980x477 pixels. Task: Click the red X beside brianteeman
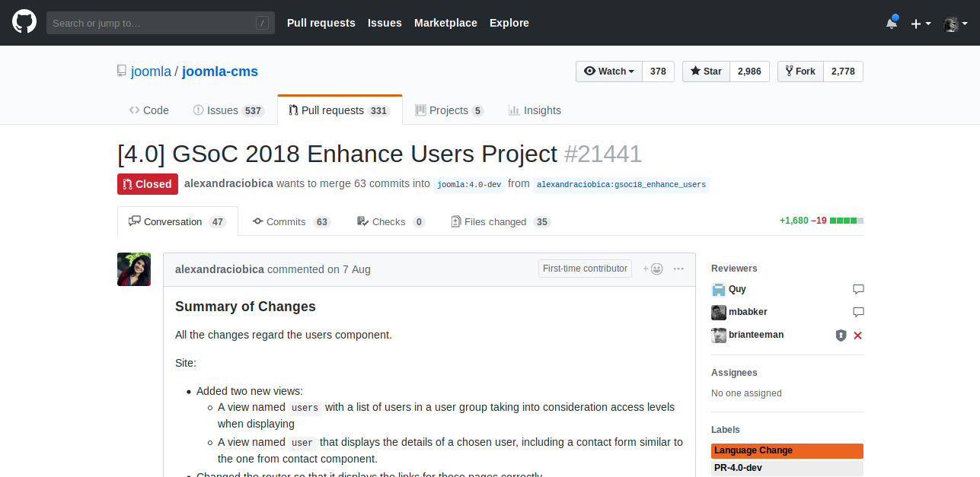858,335
